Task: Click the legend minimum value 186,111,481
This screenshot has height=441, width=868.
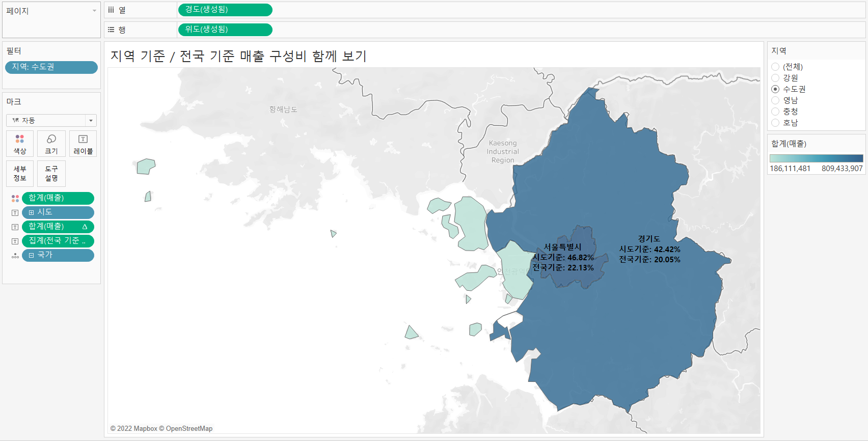Action: pyautogui.click(x=790, y=169)
